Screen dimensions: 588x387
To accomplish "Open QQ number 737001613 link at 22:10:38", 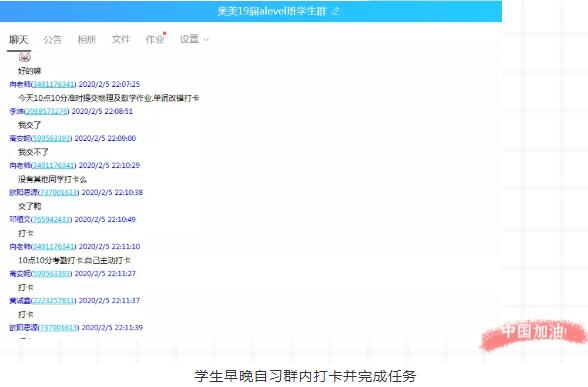I will pos(59,192).
